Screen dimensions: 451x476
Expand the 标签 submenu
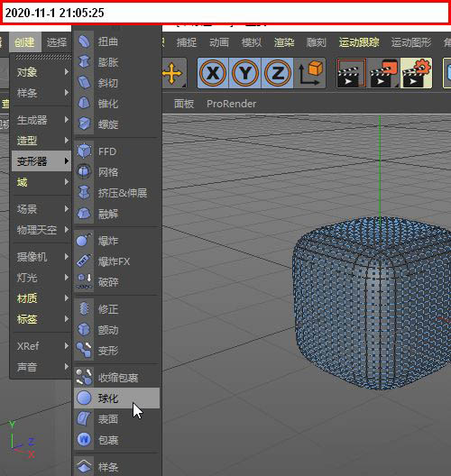click(41, 319)
